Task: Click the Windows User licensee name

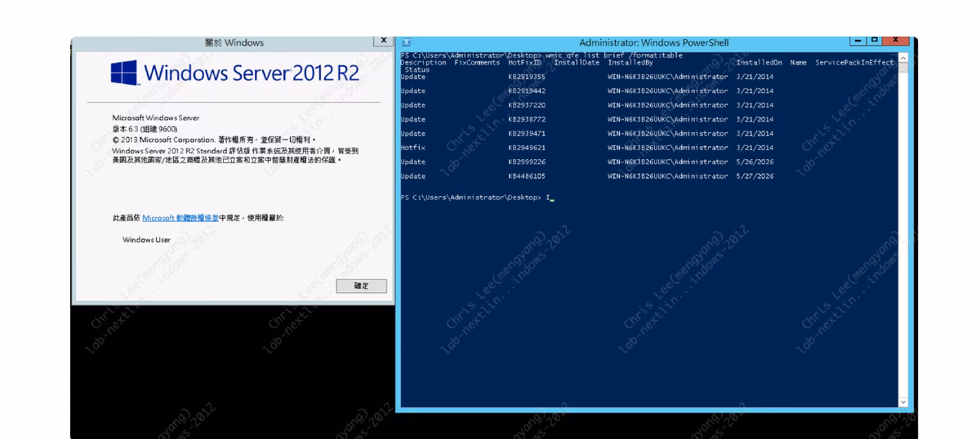Action: coord(146,240)
